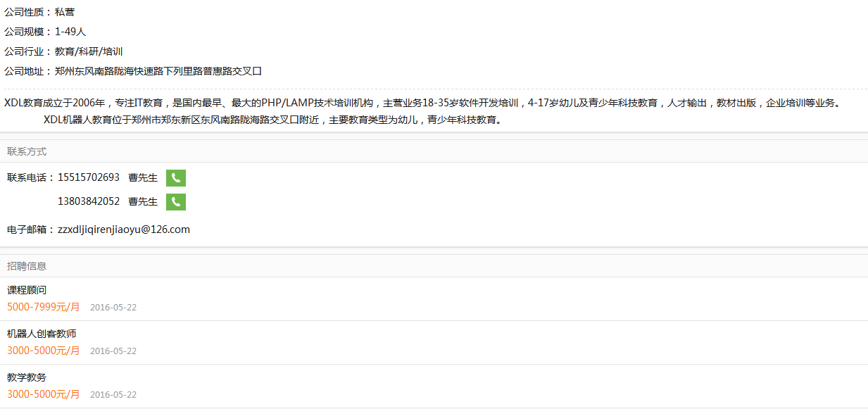Click 3000-5000元/月 salary under 机器人创客教师

click(x=44, y=351)
